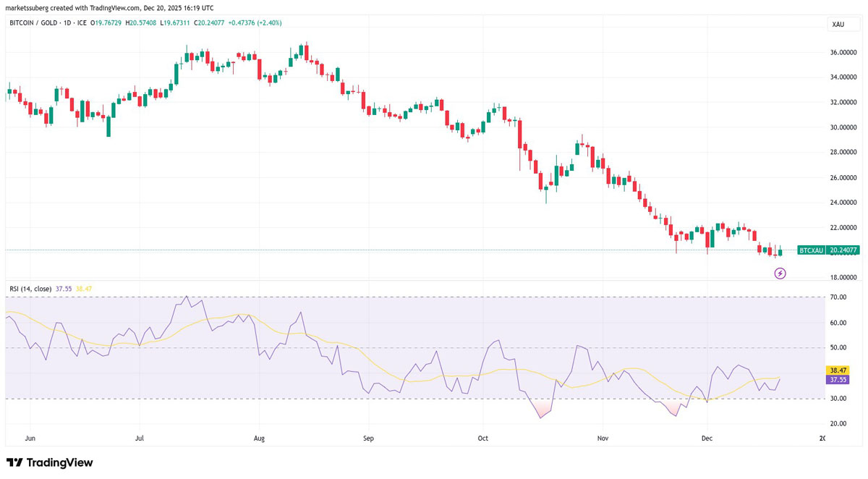Click the 28.00000 price scale label
Image resolution: width=868 pixels, height=479 pixels.
843,153
